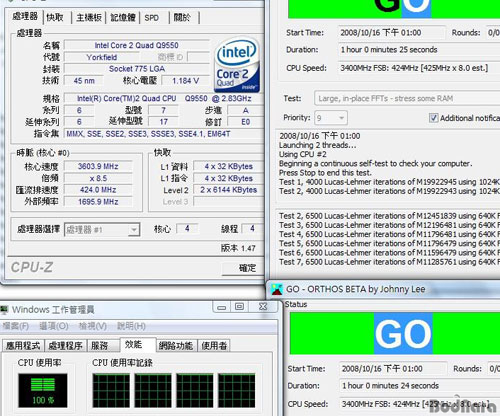Select the SPD tab in CPU-Z
The image size is (500, 416).
(x=152, y=17)
